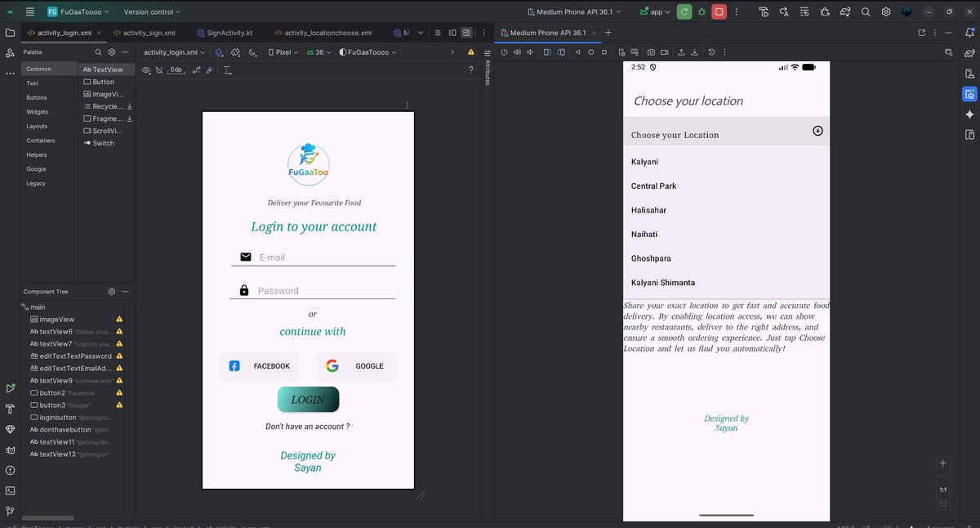Tap Kalyani in the emulator location list
This screenshot has width=980, height=528.
[x=645, y=161]
